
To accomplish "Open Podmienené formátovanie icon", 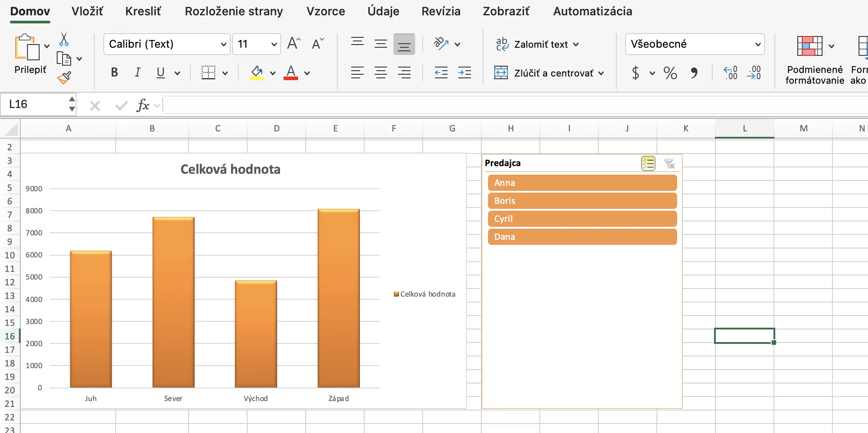I will 809,46.
